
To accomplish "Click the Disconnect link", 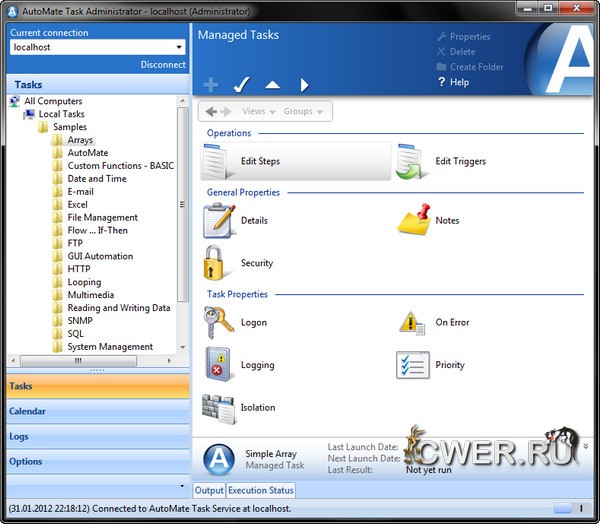I will 163,65.
